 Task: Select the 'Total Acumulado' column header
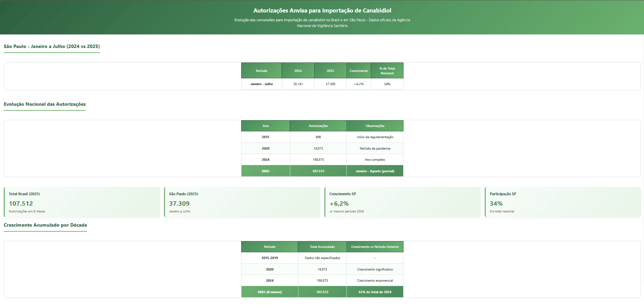pyautogui.click(x=322, y=247)
